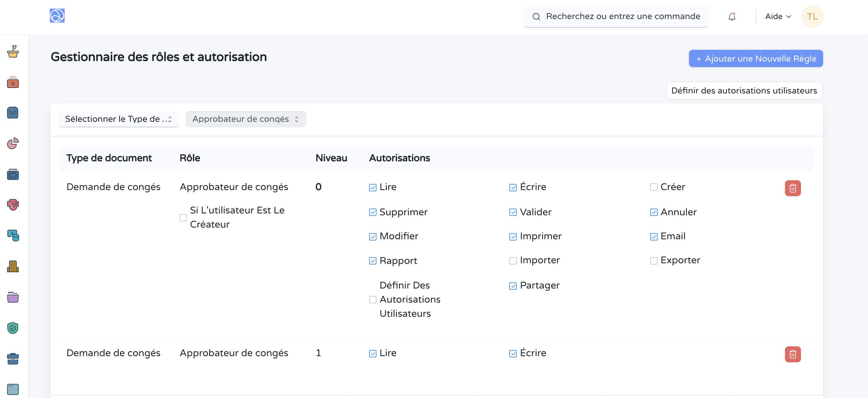Click the orange building sidebar icon

(x=13, y=266)
